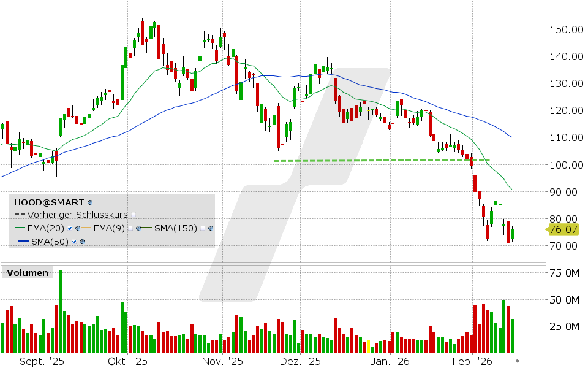Viewport: 588px width, 368px height.
Task: Click the Feb. '26 label on time axis
Action: [476, 362]
